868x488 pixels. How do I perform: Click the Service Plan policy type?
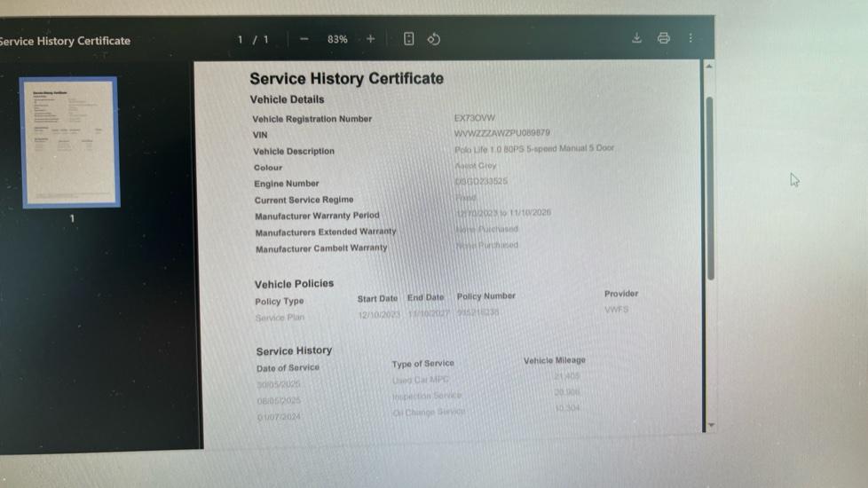[280, 318]
